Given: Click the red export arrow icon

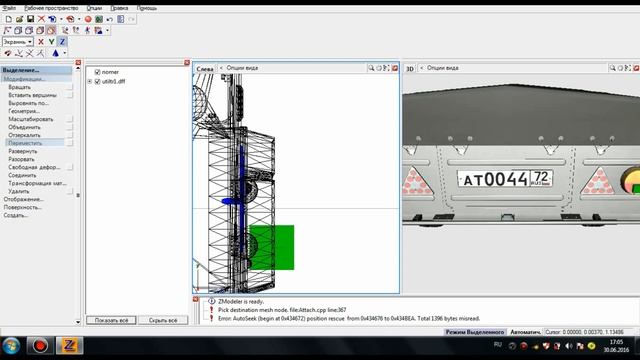Looking at the screenshot, I should point(70,19).
